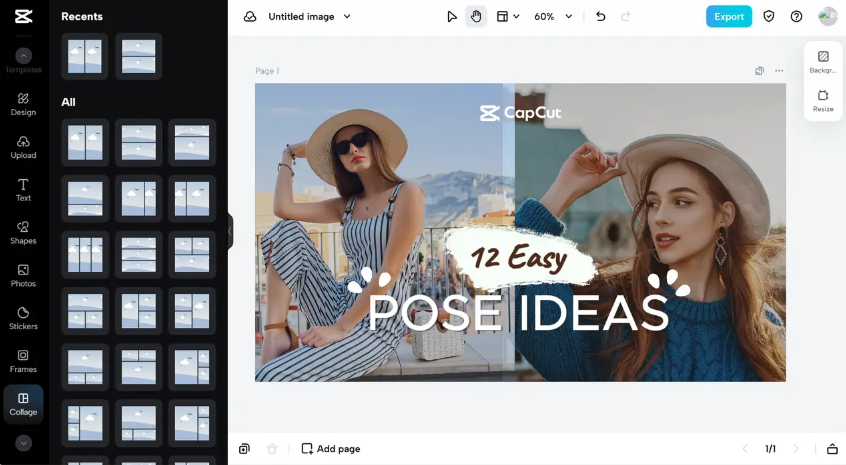This screenshot has width=846, height=465.
Task: Click the Page 1 label
Action: (267, 71)
